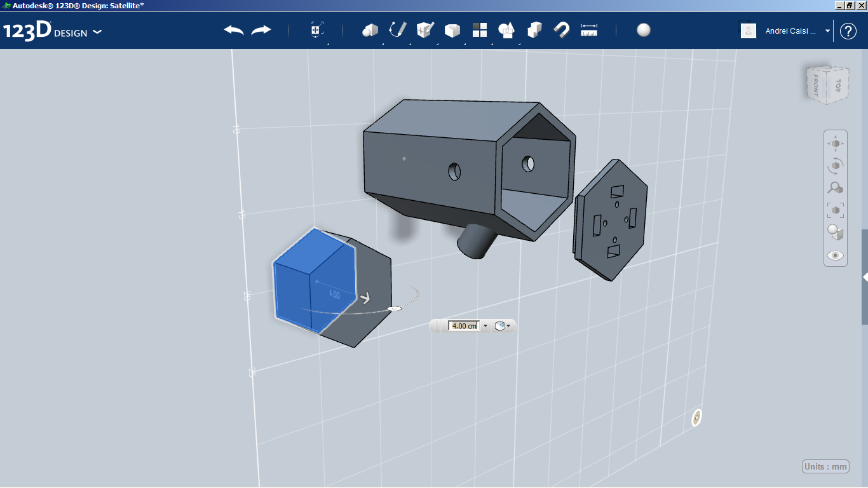The image size is (868, 488).
Task: Click the 4.00 cm distance input
Action: coord(464,326)
